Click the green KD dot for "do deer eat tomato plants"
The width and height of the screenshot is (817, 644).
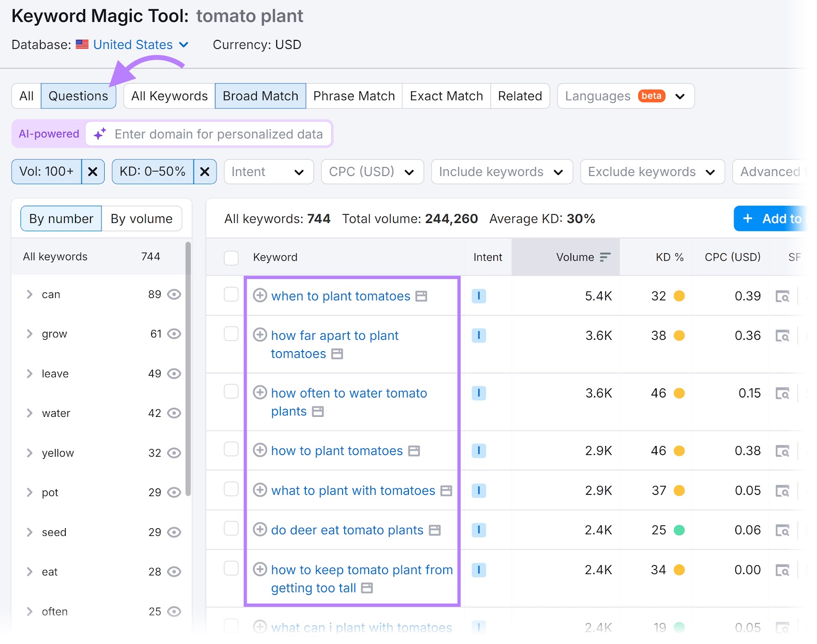(679, 530)
